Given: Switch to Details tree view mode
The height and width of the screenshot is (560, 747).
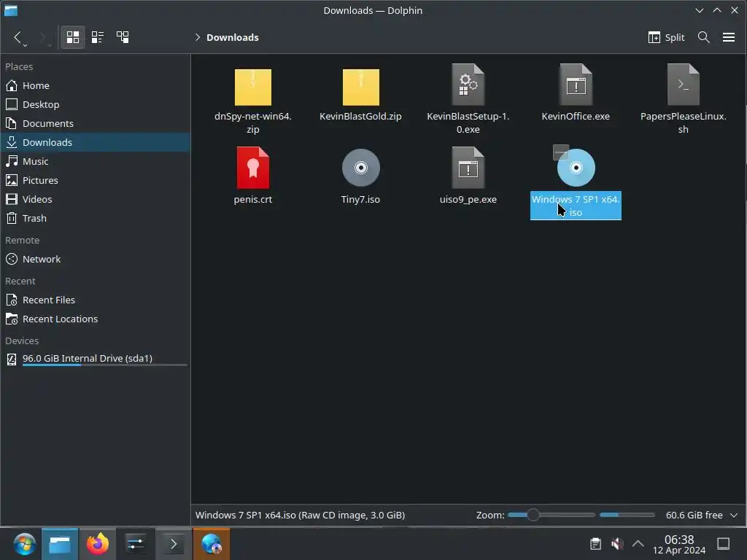Looking at the screenshot, I should pyautogui.click(x=123, y=37).
